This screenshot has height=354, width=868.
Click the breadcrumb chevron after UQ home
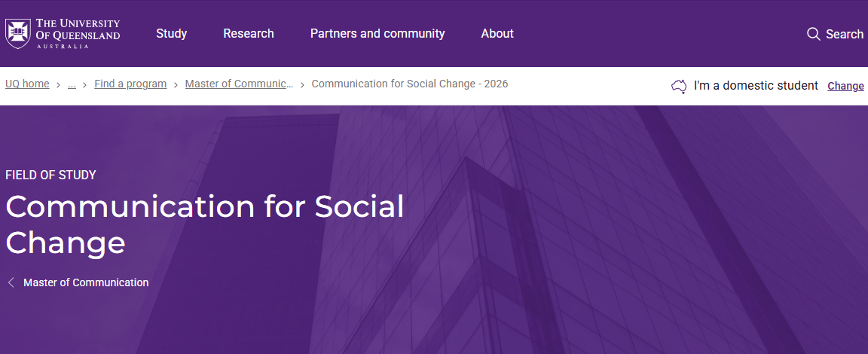(x=58, y=84)
